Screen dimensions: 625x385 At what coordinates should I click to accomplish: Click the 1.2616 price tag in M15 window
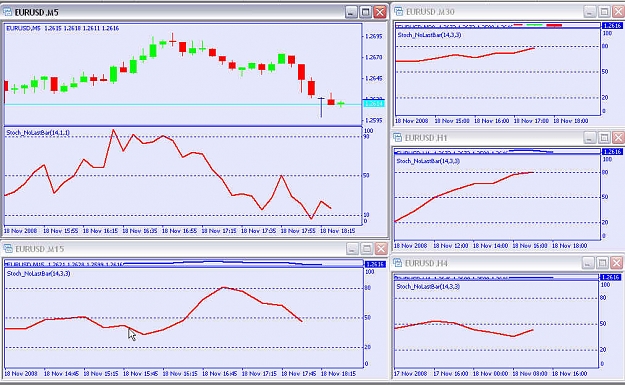[x=375, y=264]
